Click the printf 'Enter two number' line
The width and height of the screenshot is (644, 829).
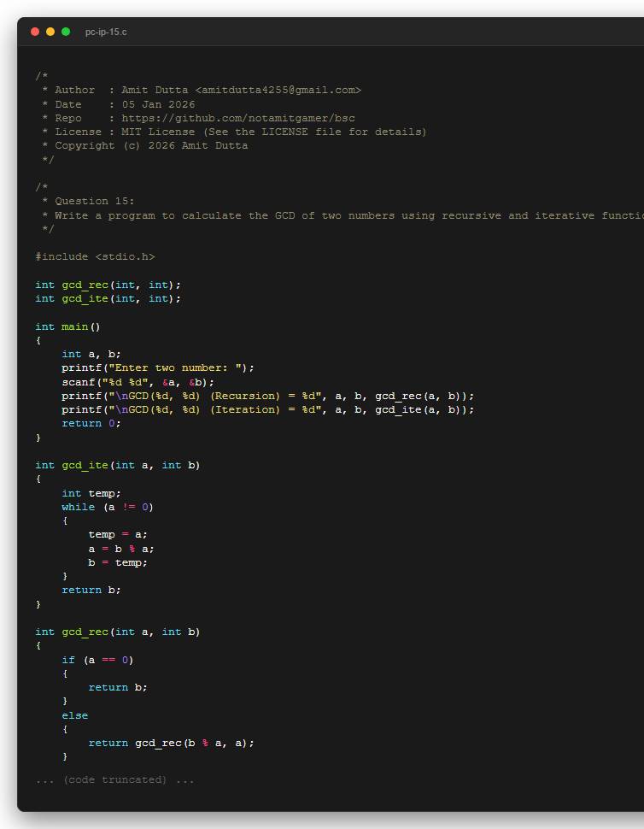point(158,368)
